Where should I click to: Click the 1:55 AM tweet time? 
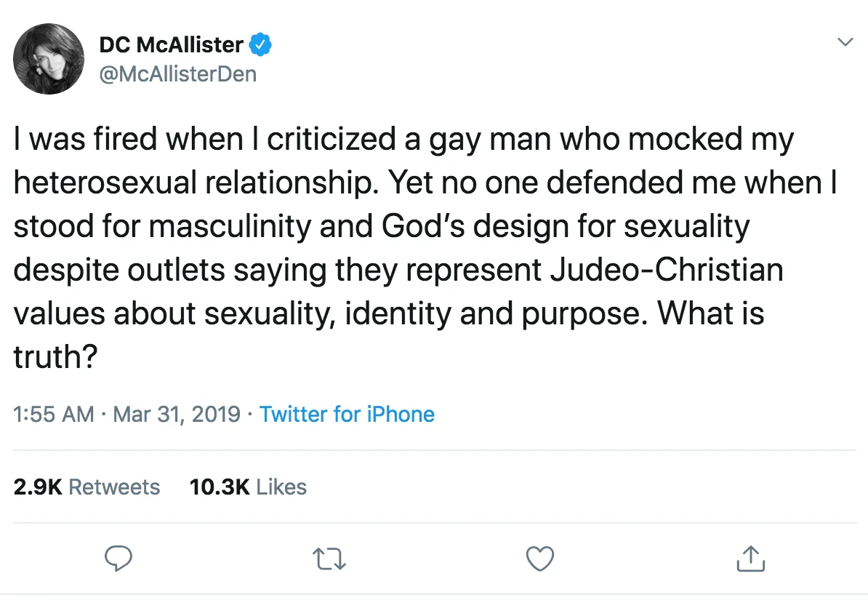click(x=54, y=415)
